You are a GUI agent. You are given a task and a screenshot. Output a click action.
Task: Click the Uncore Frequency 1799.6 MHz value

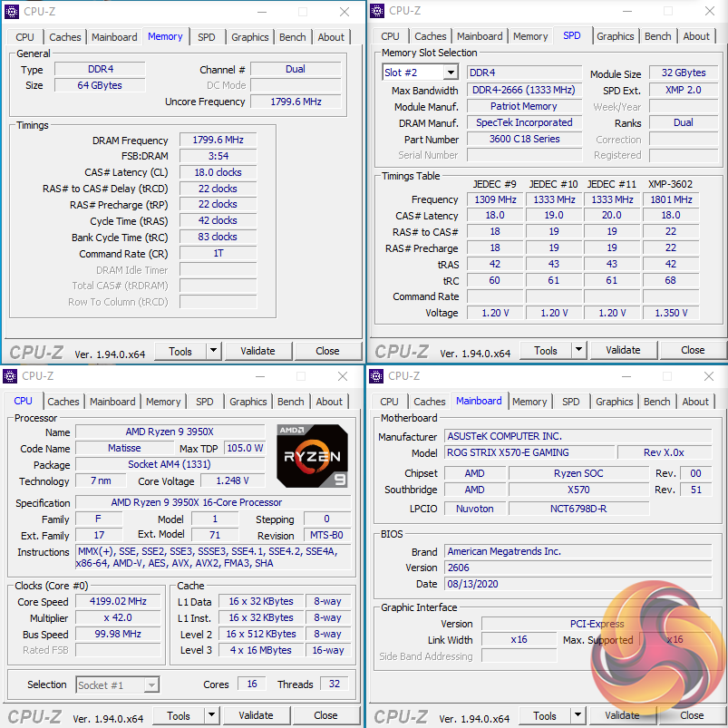296,102
